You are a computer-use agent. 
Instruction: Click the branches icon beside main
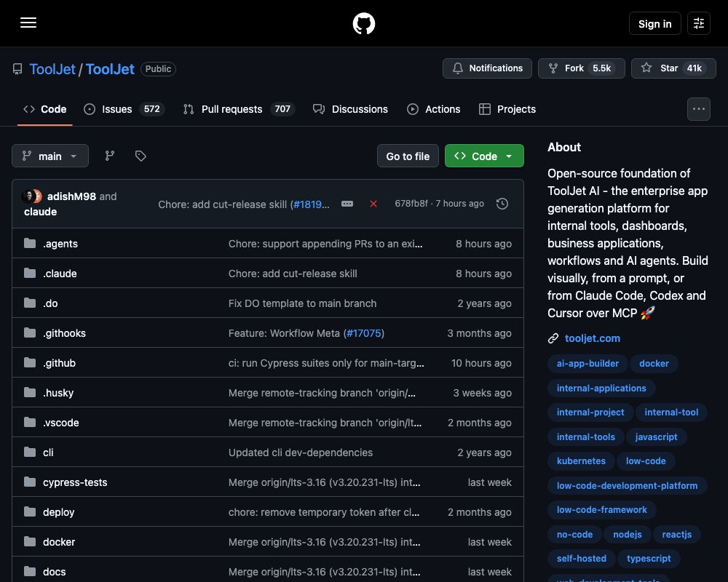click(x=110, y=156)
